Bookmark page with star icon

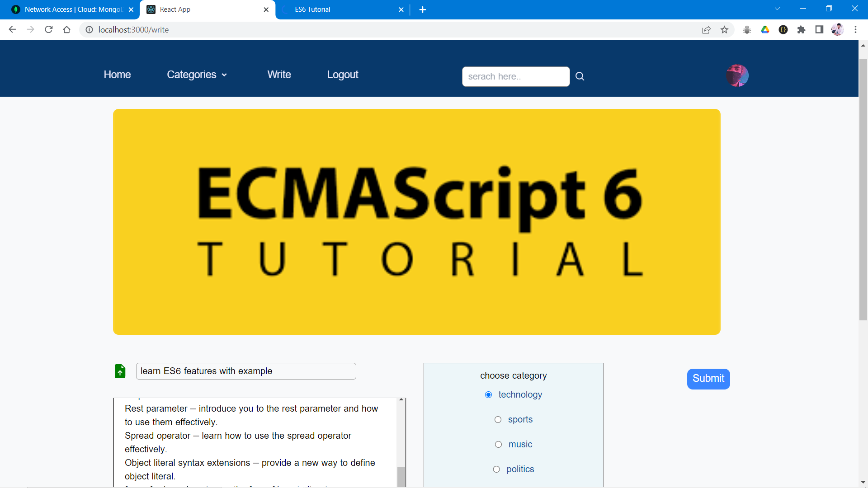tap(725, 30)
